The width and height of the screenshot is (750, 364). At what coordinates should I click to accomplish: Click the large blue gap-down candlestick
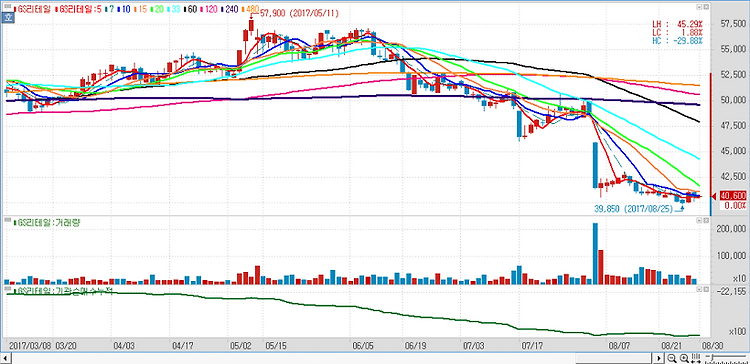tap(596, 165)
